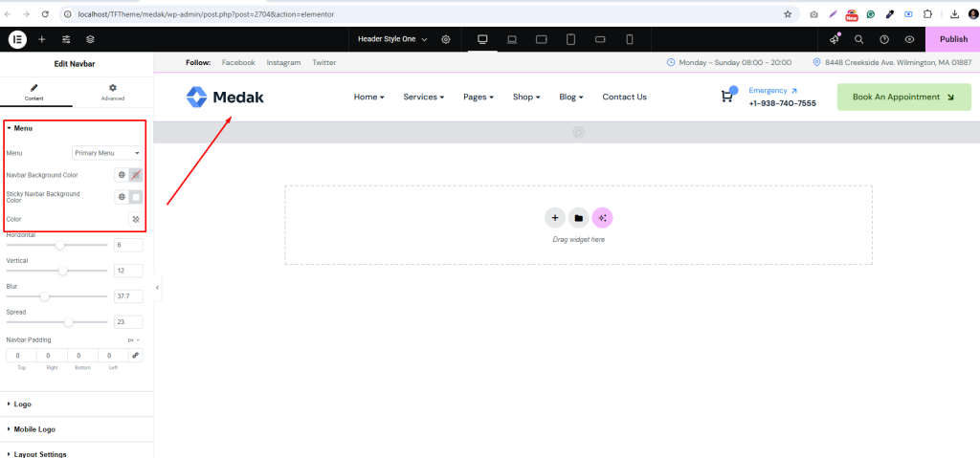Open the Primary Menu dropdown

107,153
